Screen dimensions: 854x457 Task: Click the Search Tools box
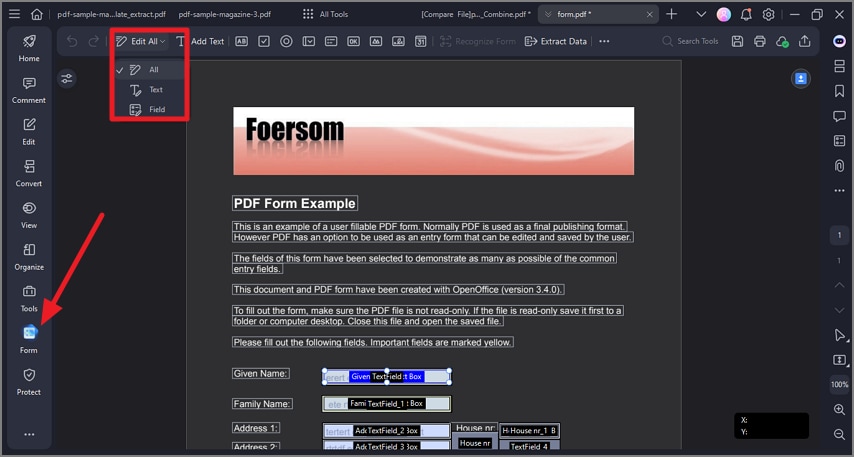pyautogui.click(x=690, y=41)
